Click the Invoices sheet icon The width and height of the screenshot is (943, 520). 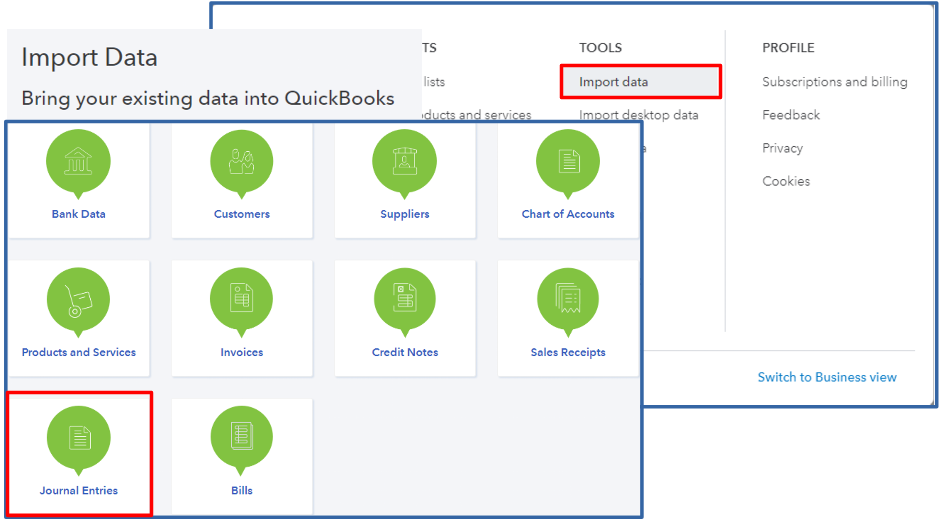pos(242,299)
